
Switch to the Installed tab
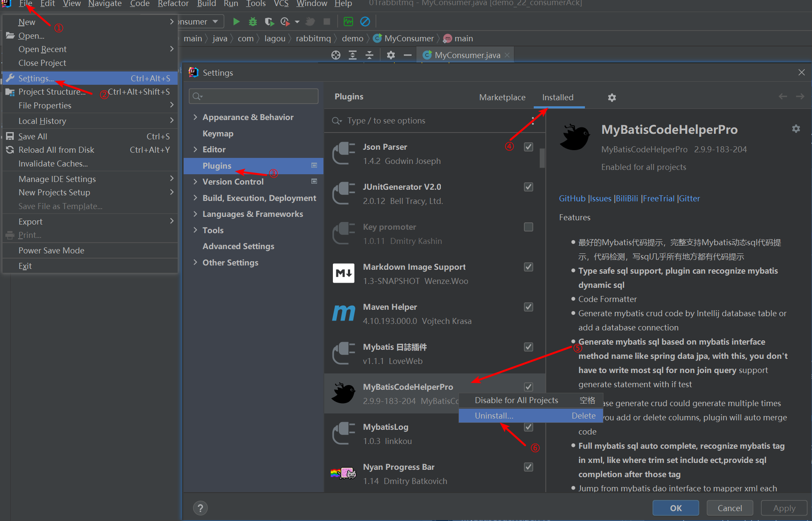(x=558, y=97)
